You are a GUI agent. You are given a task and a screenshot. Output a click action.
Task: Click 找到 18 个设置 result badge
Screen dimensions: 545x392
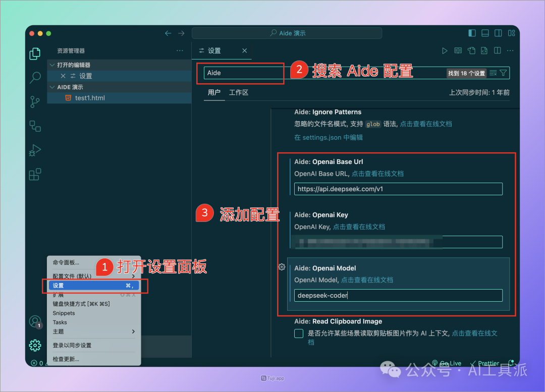(466, 73)
